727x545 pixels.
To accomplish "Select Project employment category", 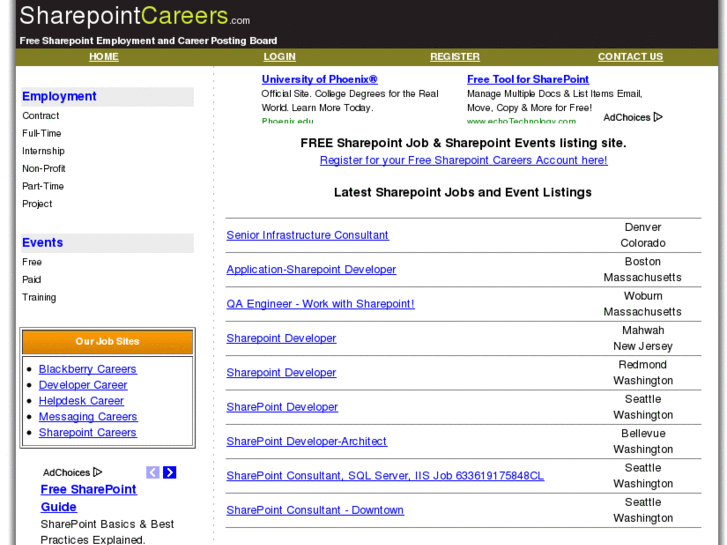I will coord(37,204).
